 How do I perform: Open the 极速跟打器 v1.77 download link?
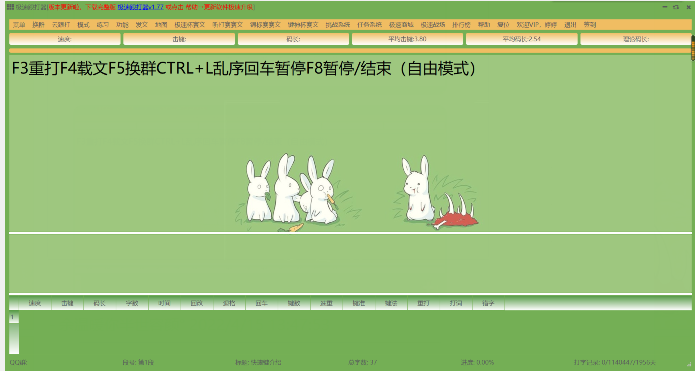[141, 7]
